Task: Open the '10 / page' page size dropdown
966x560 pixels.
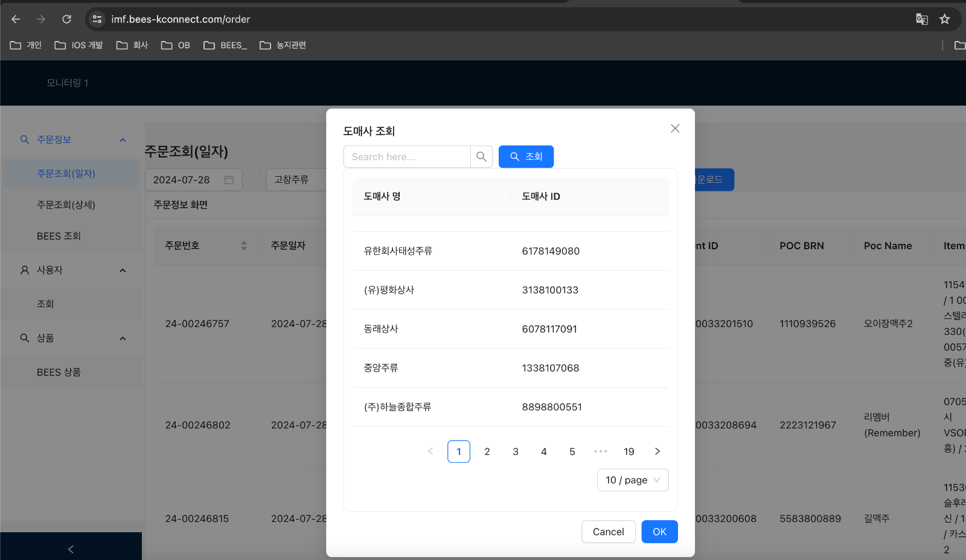Action: (632, 480)
